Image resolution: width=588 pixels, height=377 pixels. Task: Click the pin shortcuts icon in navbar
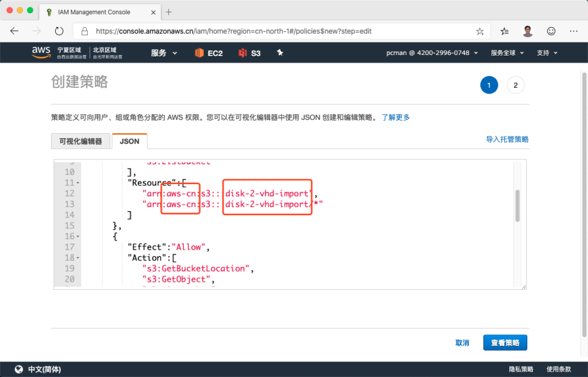pos(280,53)
